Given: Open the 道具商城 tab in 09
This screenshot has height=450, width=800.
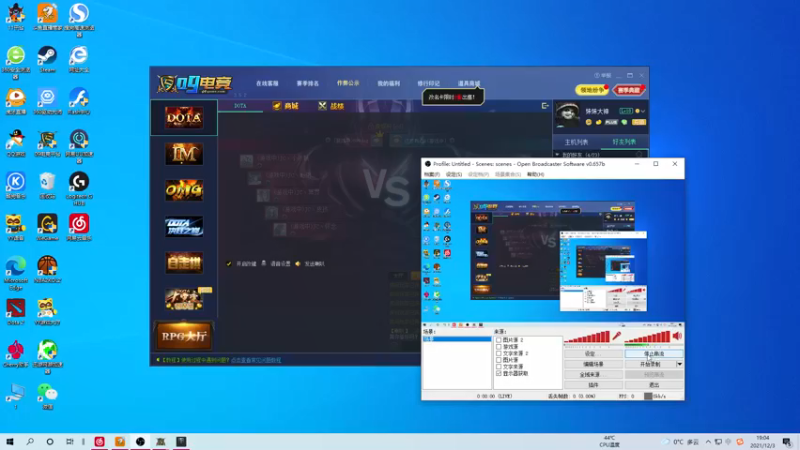Looking at the screenshot, I should [469, 83].
